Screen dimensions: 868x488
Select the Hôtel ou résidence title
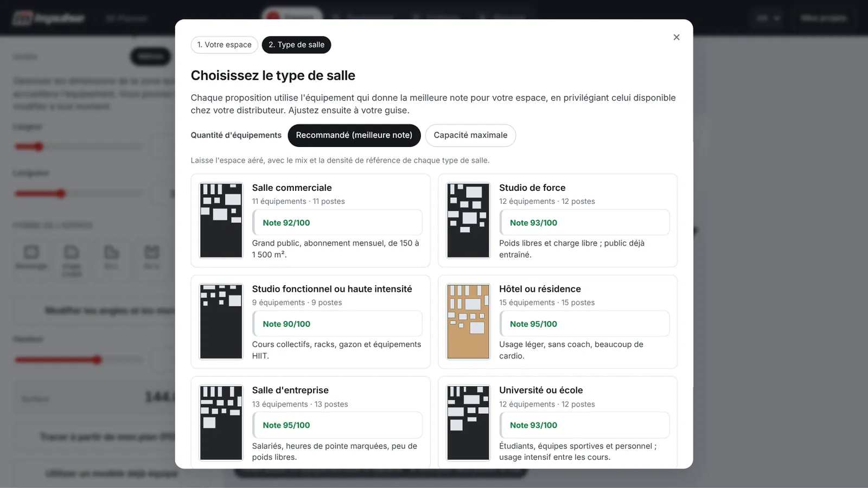[x=540, y=289]
